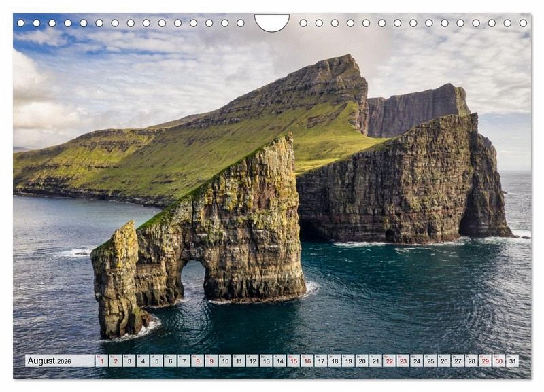Click date 3 in the calendar strip
The height and width of the screenshot is (392, 544).
129,361
